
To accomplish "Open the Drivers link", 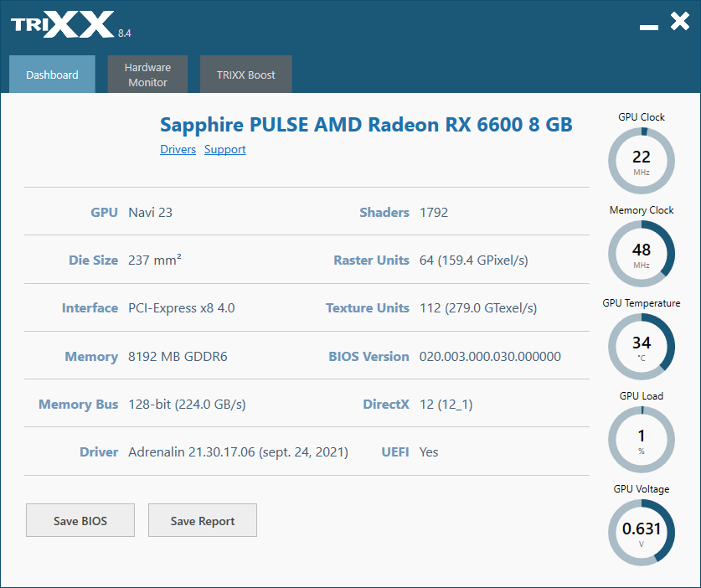I will (178, 149).
